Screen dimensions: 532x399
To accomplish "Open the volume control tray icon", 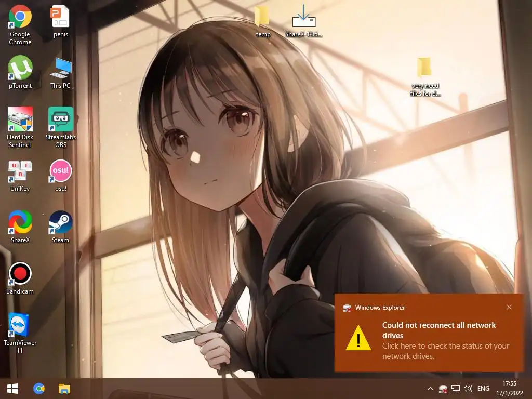I will 468,389.
